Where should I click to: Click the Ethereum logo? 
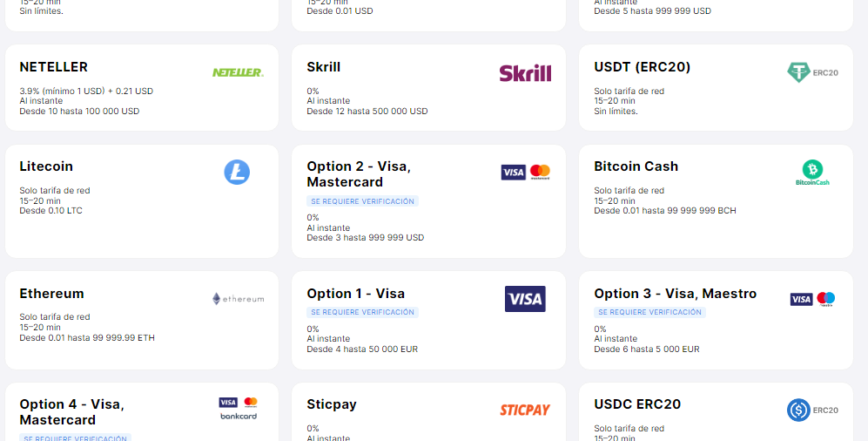pyautogui.click(x=238, y=299)
